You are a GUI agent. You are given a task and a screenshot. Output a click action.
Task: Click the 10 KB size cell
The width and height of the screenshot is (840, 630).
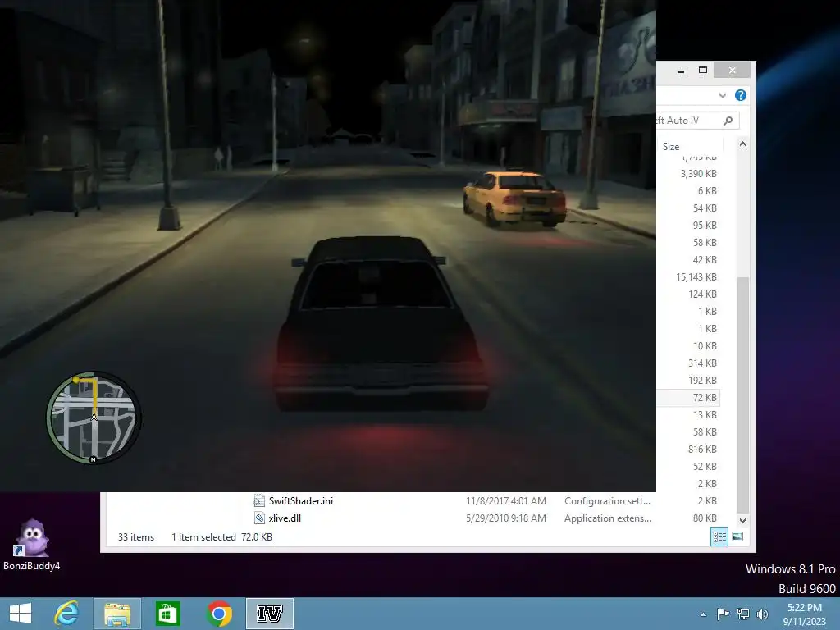point(705,346)
